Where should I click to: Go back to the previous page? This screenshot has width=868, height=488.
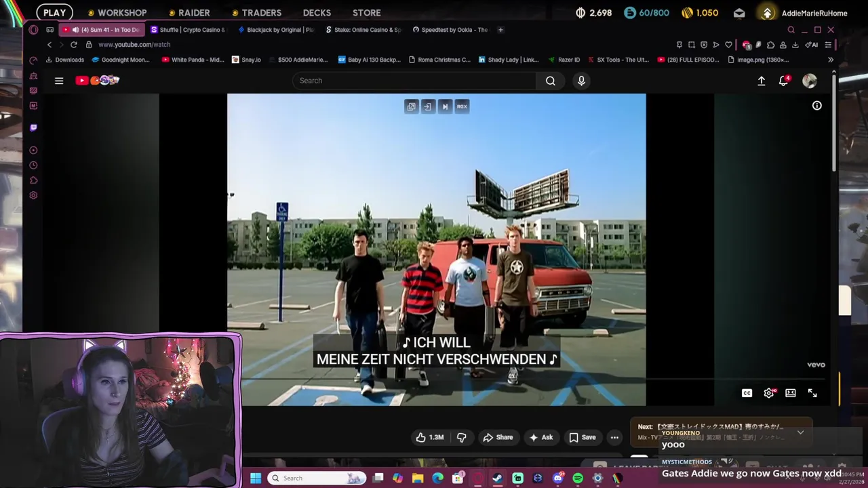tap(49, 45)
